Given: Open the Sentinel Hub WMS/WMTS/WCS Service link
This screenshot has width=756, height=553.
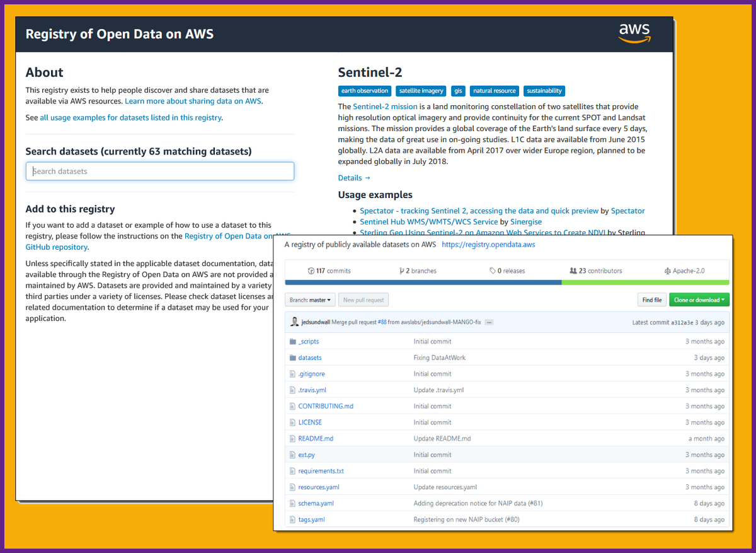Looking at the screenshot, I should (429, 222).
